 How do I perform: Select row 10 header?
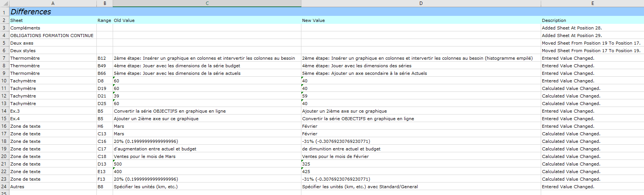pos(4,81)
